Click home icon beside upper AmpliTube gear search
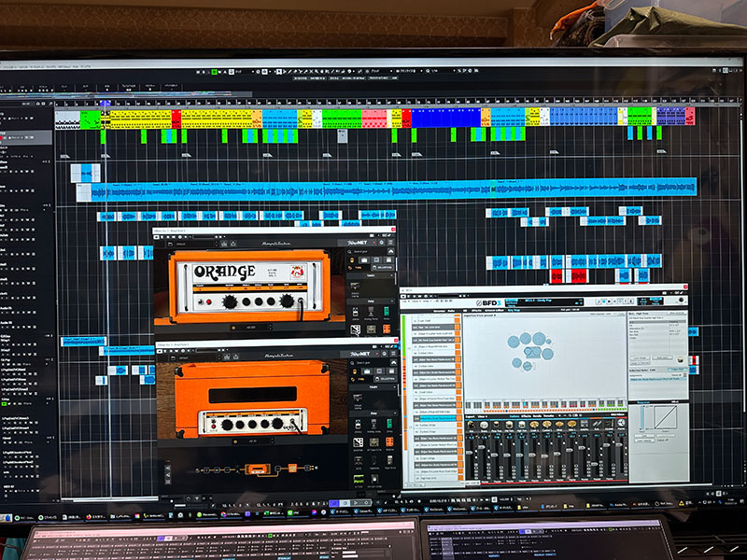Screen dimensions: 747x560 (x=390, y=251)
